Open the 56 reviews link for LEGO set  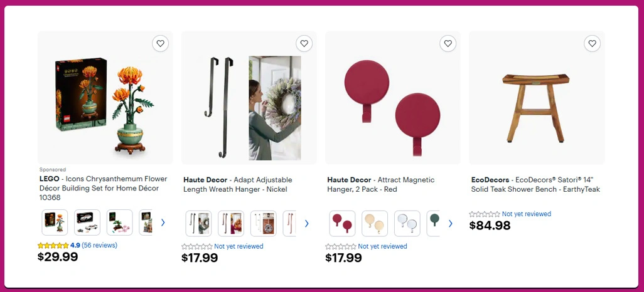click(x=99, y=245)
